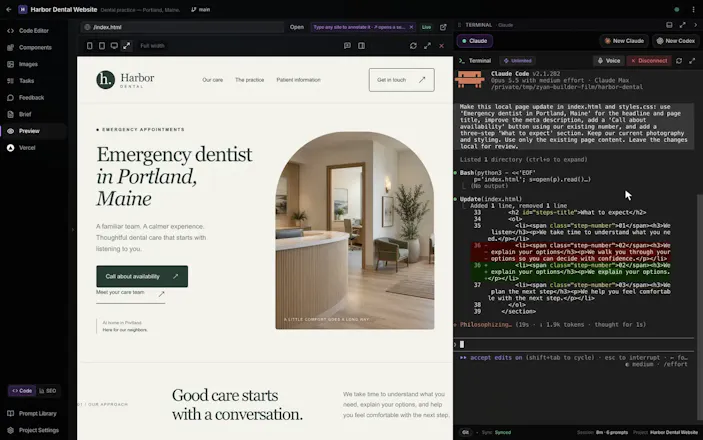The width and height of the screenshot is (703, 440).
Task: Click the Harbor Dental logo
Action: click(125, 80)
